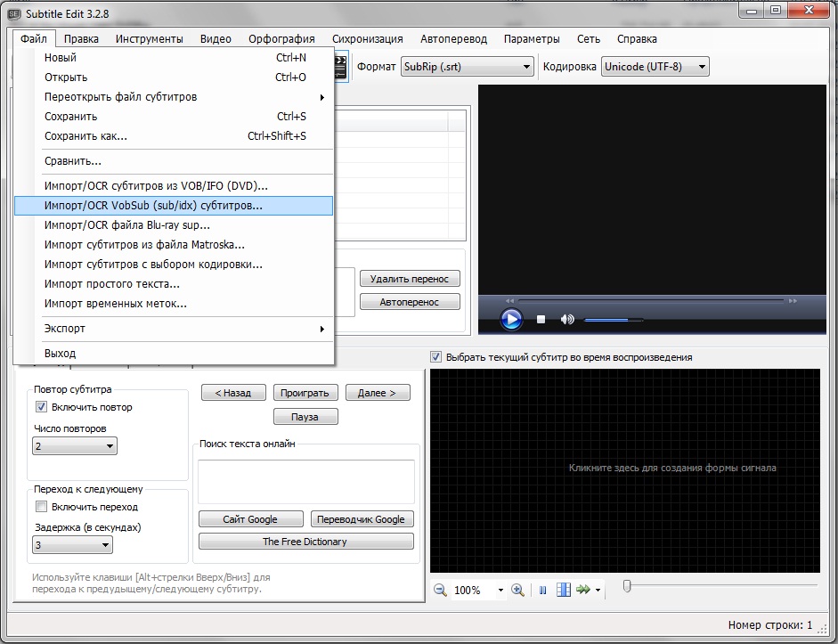Viewport: 838px width, 644px height.
Task: Select 'Импорт субтитров из файла Matroska...' menu item
Action: click(144, 245)
